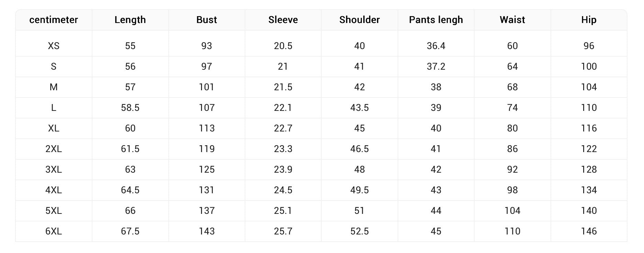Click the Length column header
The height and width of the screenshot is (253, 644).
pos(130,20)
